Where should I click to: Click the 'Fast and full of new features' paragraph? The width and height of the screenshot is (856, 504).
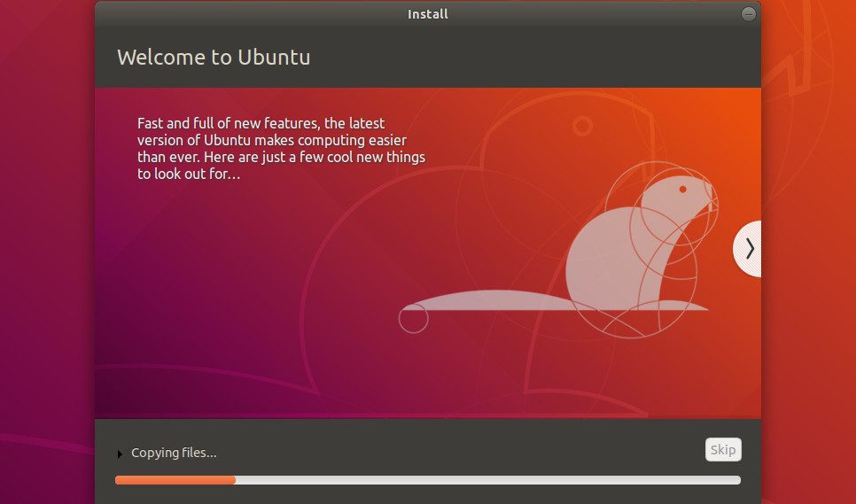coord(281,148)
